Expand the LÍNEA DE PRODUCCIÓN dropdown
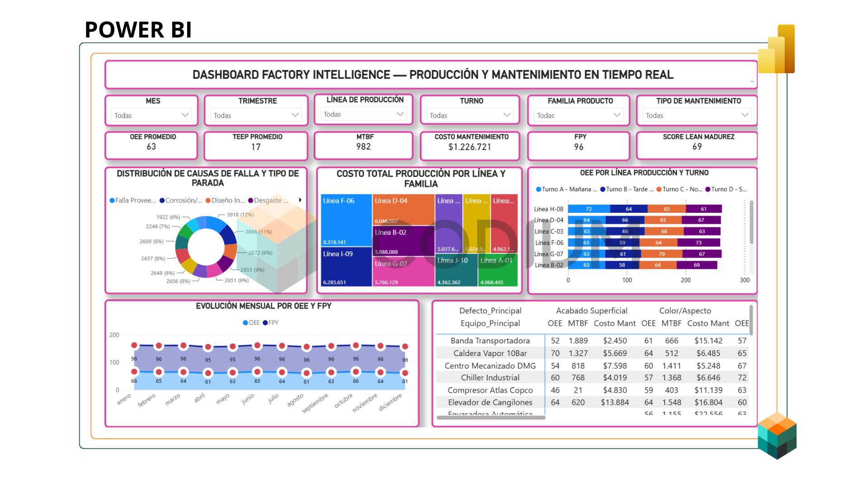The height and width of the screenshot is (488, 868). 363,114
